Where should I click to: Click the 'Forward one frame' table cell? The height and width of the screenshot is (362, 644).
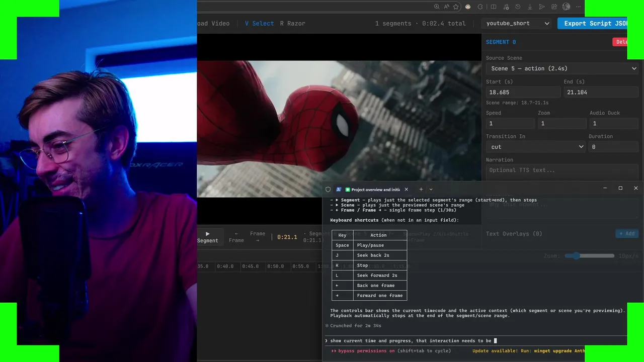click(x=380, y=296)
